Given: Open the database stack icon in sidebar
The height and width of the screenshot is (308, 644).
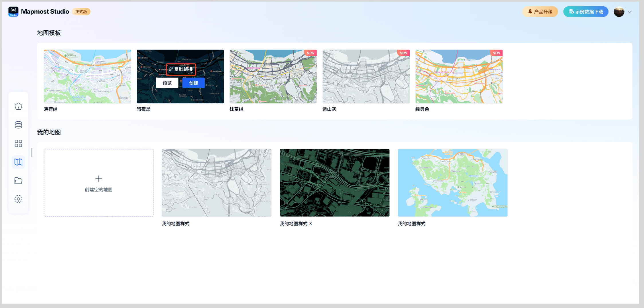Looking at the screenshot, I should click(18, 125).
